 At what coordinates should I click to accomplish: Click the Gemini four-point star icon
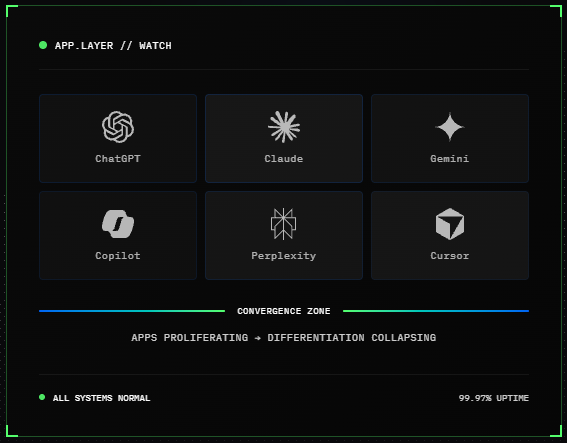(x=449, y=127)
